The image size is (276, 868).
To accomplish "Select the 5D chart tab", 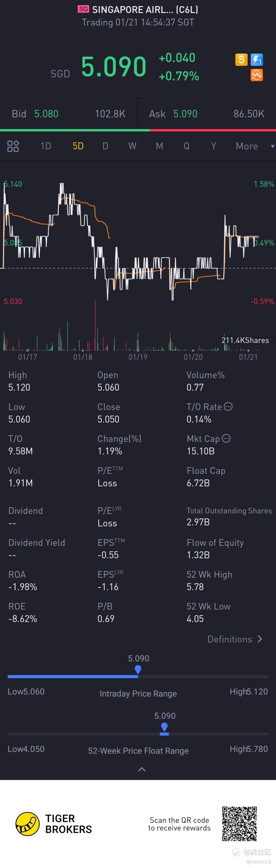I will 78,146.
